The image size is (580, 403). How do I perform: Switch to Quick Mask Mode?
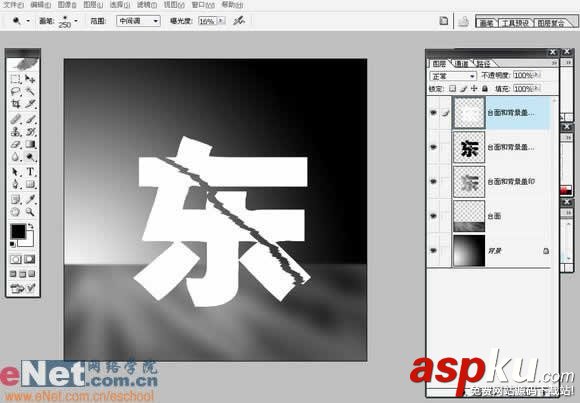30,259
